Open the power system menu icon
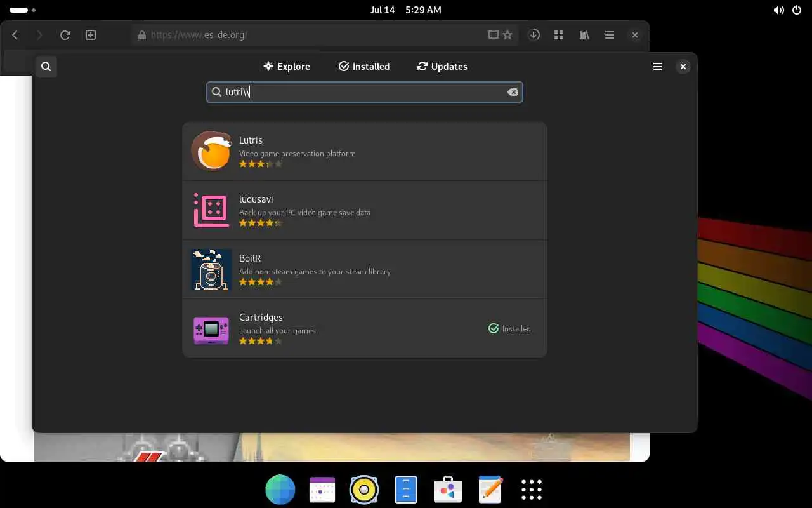Screen dimensions: 812x508 click(797, 10)
